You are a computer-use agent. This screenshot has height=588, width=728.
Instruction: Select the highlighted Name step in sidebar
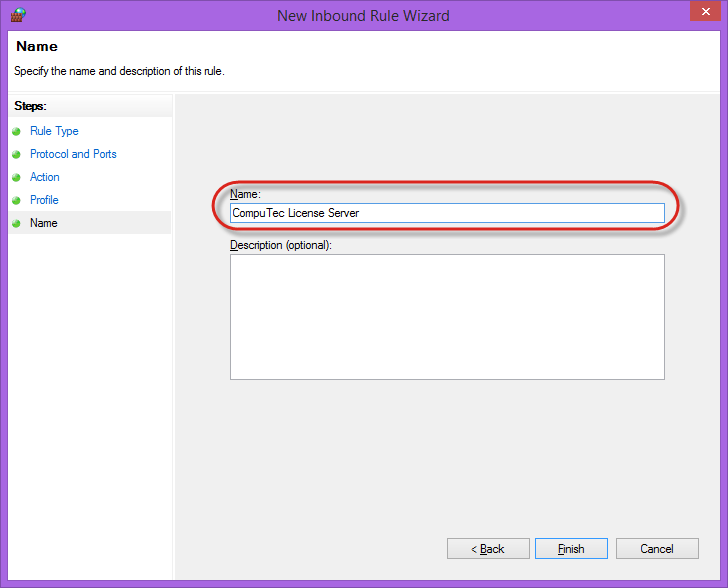(44, 223)
